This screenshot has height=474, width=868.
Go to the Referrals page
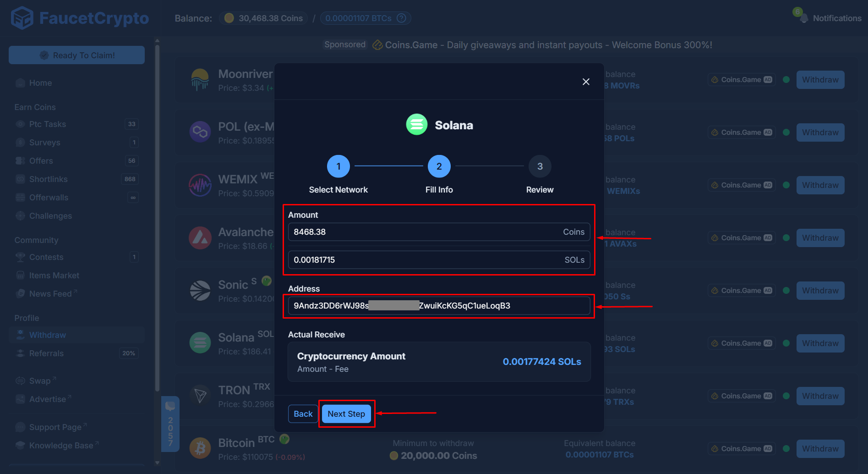[x=47, y=353]
